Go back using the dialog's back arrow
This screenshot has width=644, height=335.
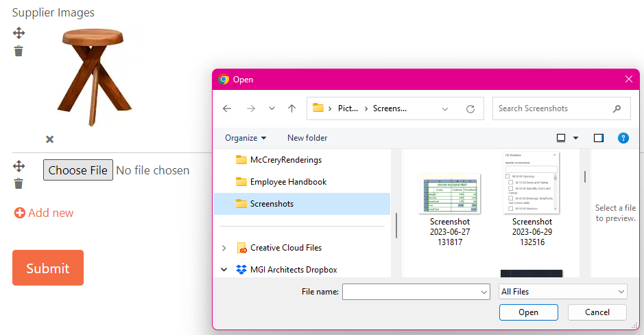point(227,108)
